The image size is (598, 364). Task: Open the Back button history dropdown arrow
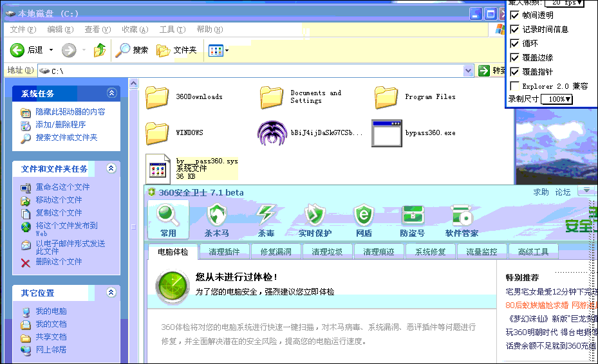(x=51, y=50)
